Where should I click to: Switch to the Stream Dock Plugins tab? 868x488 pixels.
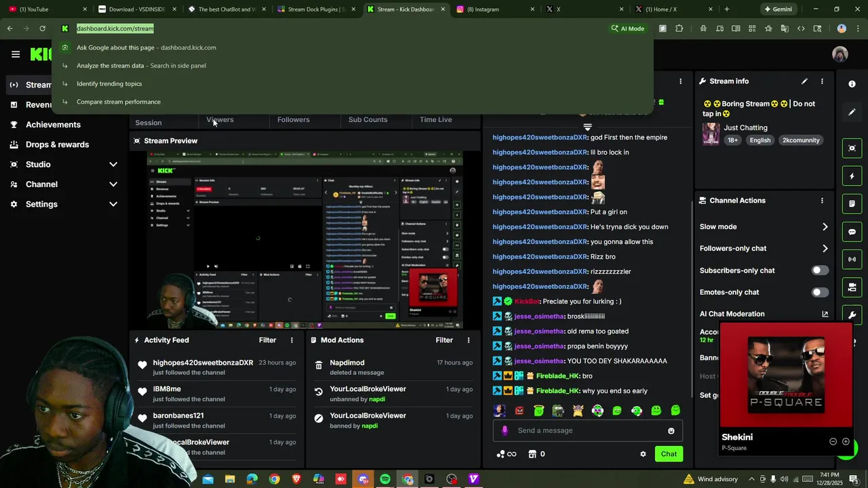(x=315, y=9)
